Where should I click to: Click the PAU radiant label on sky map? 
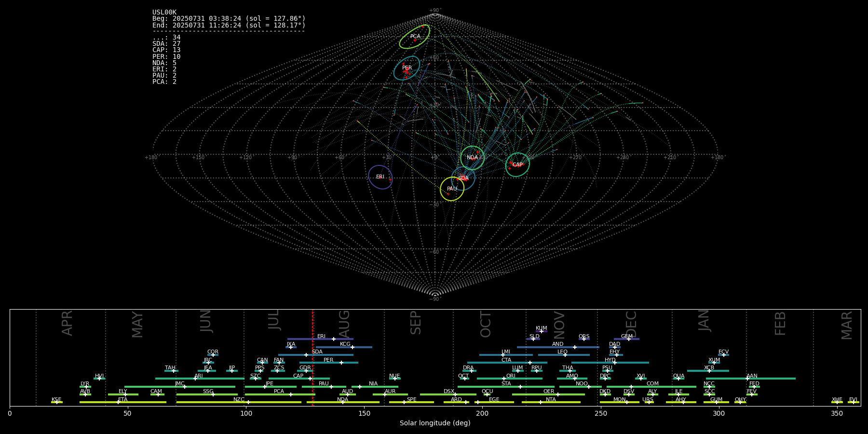(452, 189)
